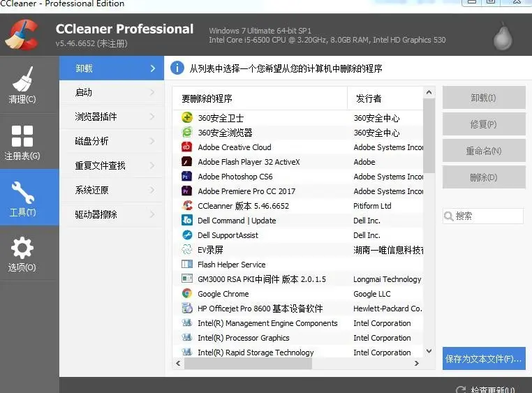Image resolution: width=532 pixels, height=393 pixels.
Task: Click the HP Officejet Pro 8600 icon
Action: pyautogui.click(x=187, y=308)
